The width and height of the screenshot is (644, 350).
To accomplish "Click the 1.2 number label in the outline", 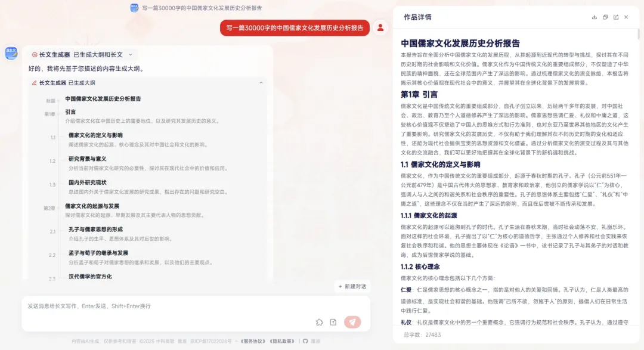I will [x=52, y=161].
